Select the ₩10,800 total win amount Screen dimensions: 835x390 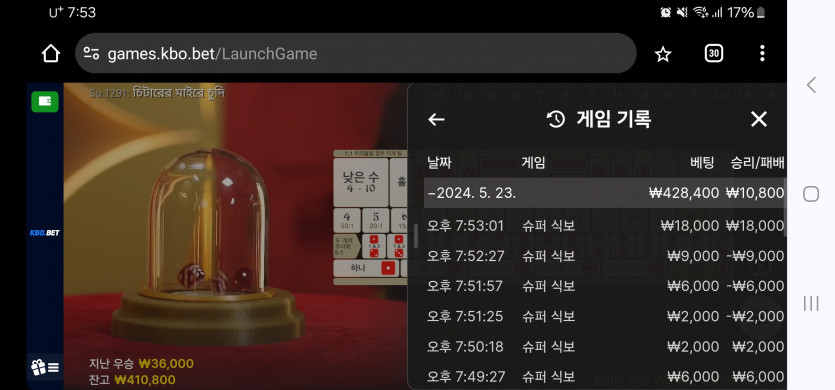pos(755,193)
